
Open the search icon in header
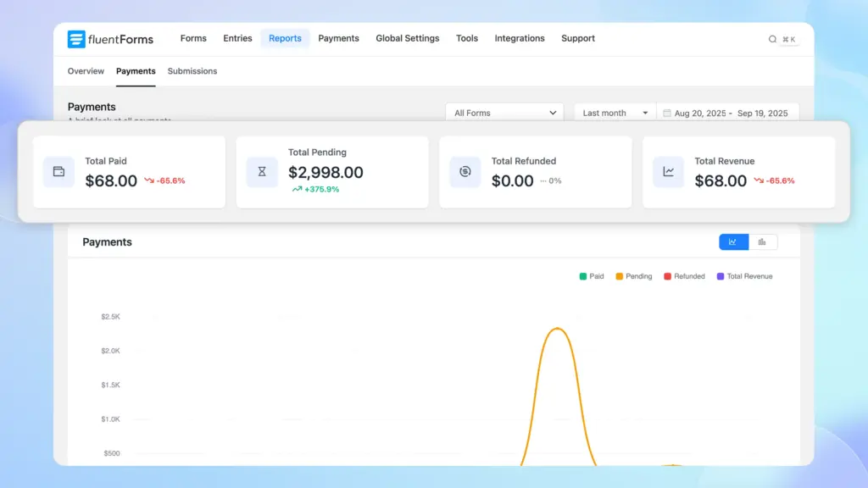[772, 39]
